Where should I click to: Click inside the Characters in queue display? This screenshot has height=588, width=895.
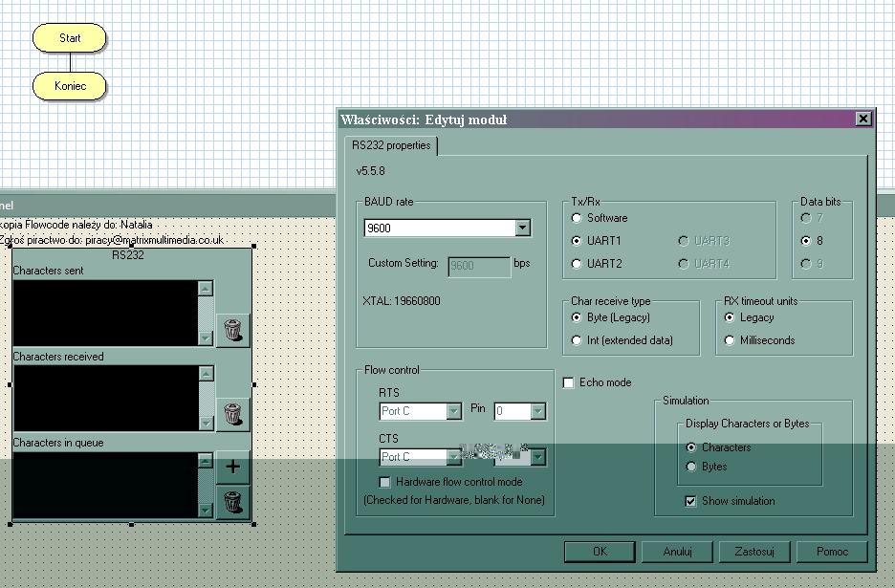point(106,486)
